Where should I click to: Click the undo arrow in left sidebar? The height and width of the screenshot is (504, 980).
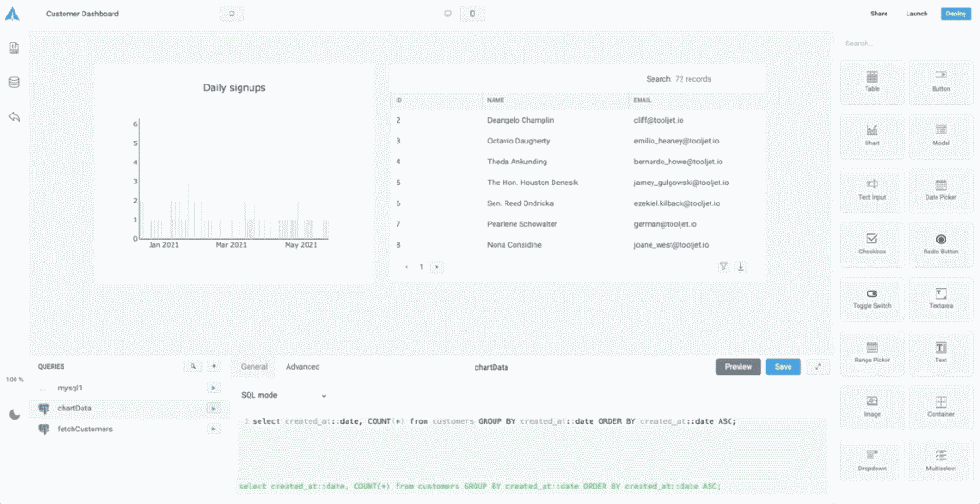point(15,116)
